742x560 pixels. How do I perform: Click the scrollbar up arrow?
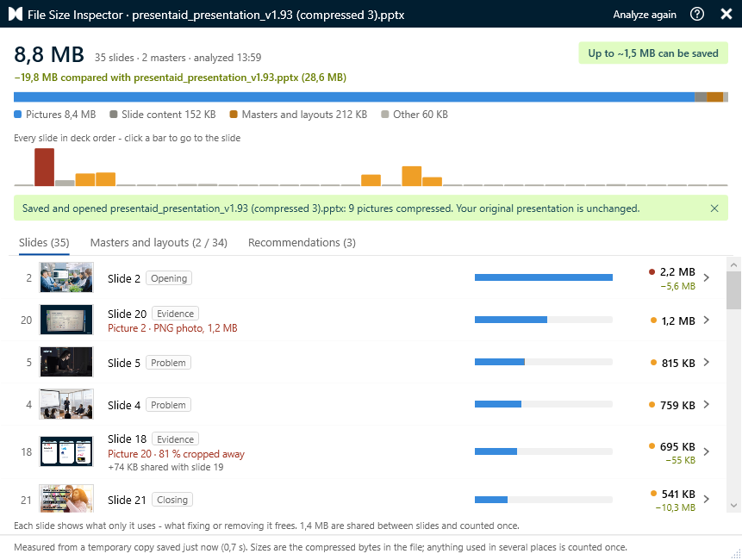[734, 264]
